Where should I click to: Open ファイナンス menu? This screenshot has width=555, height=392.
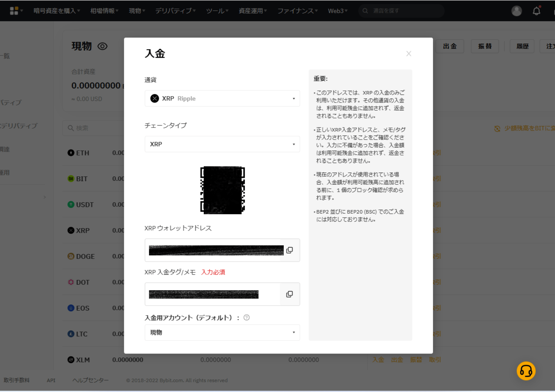click(297, 11)
